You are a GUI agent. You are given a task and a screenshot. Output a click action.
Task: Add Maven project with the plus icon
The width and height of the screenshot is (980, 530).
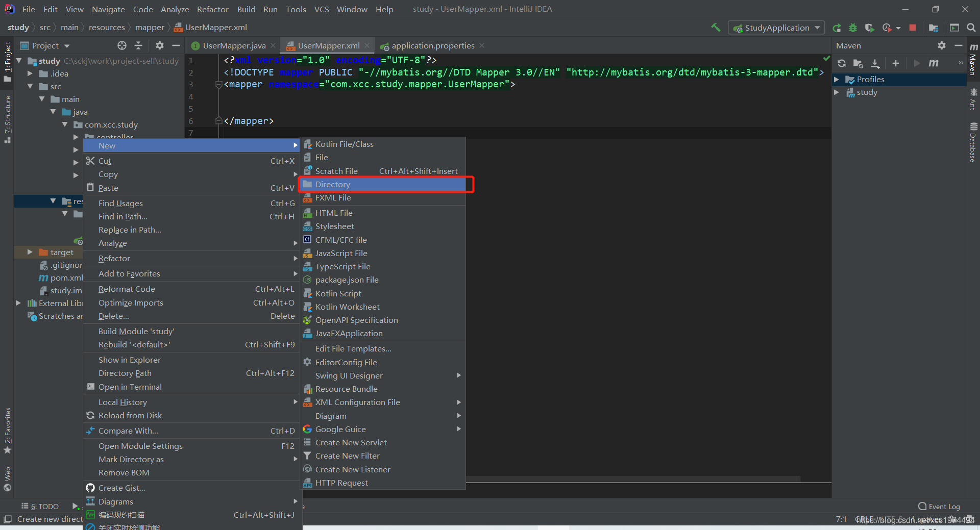895,63
